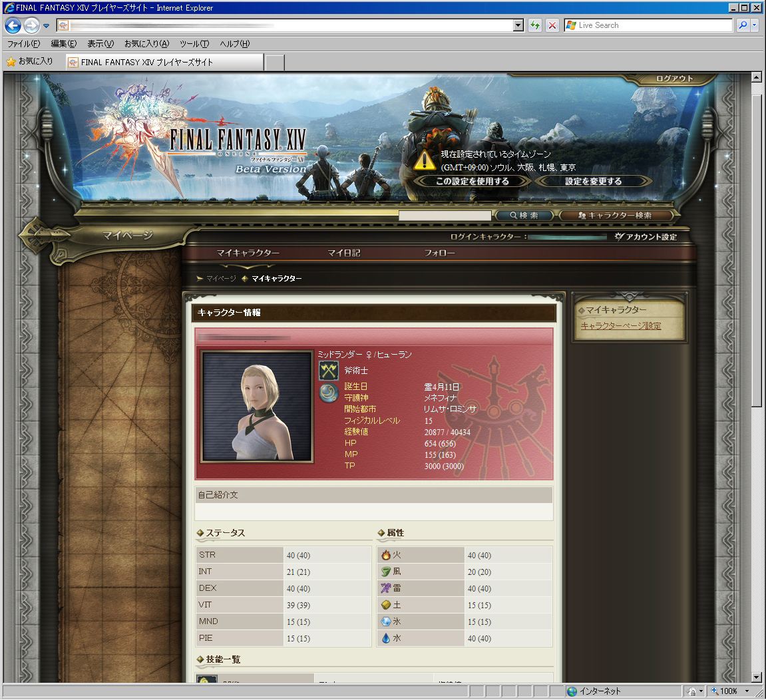The width and height of the screenshot is (766, 700).
Task: Open the お気に入り(A) menu
Action: point(146,43)
